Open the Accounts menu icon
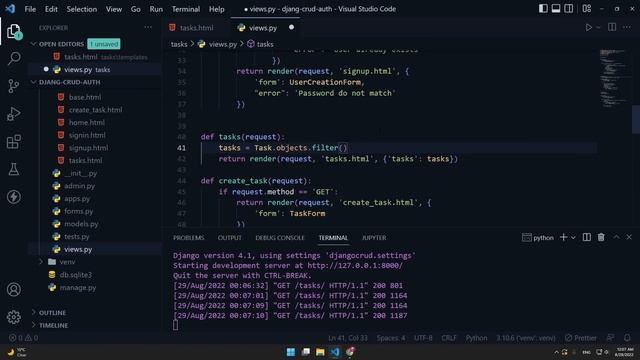The image size is (640, 360). [x=13, y=289]
